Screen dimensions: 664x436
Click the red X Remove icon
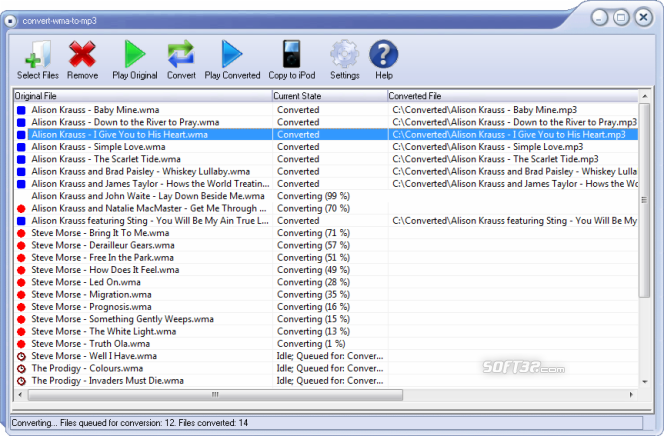(x=82, y=54)
